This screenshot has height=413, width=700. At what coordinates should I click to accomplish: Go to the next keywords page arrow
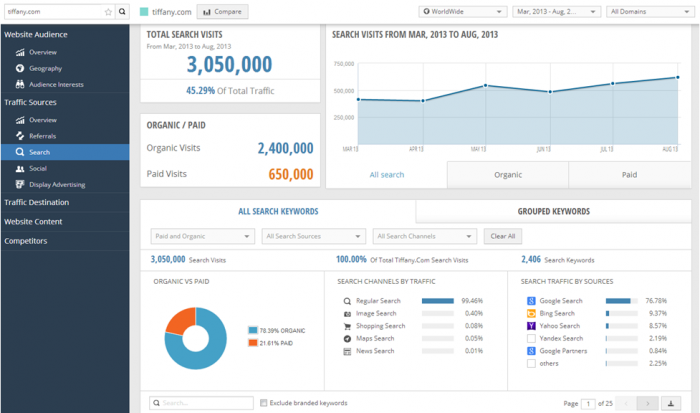coord(647,403)
